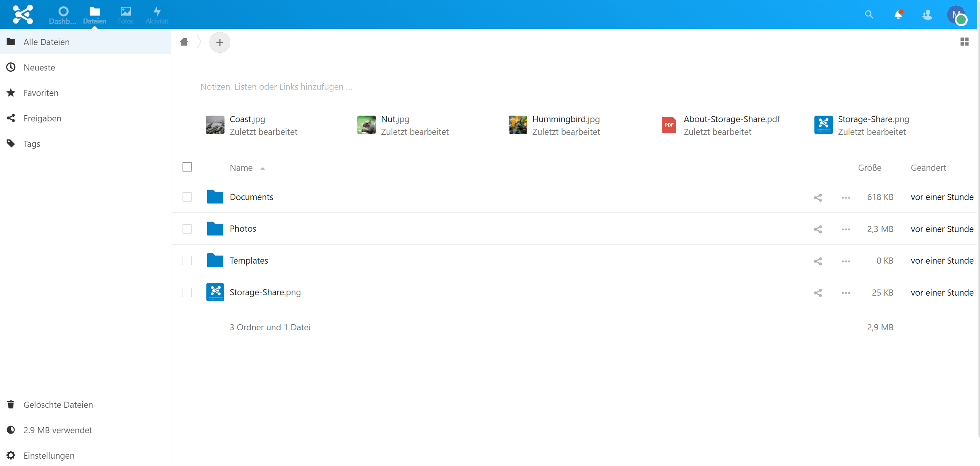Open the contacts menu icon
The width and height of the screenshot is (980, 466).
[927, 15]
